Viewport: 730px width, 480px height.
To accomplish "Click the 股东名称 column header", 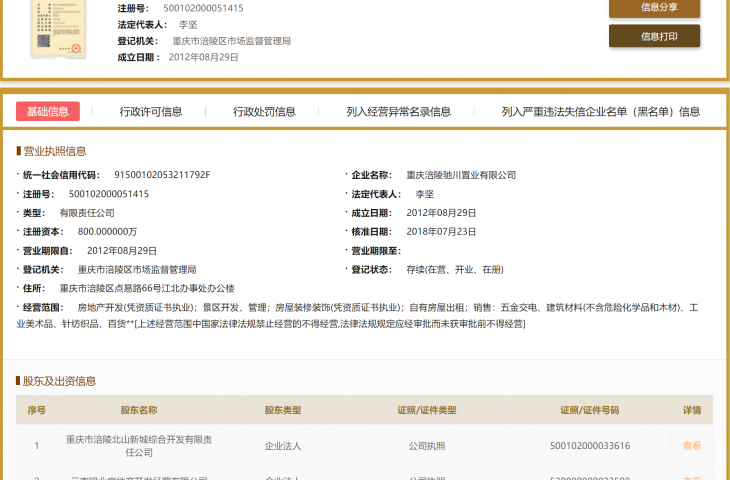I will click(x=139, y=410).
